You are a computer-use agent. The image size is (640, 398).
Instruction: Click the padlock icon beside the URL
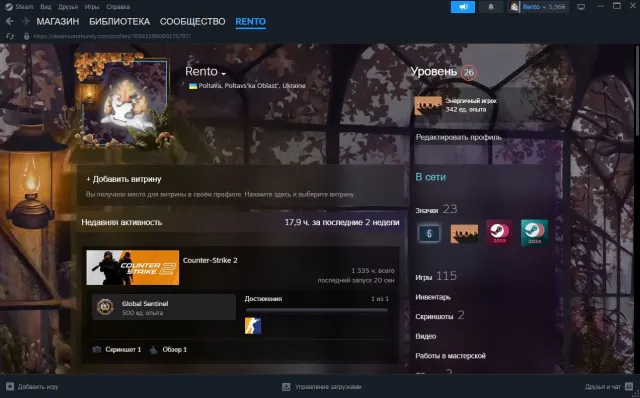coord(27,36)
